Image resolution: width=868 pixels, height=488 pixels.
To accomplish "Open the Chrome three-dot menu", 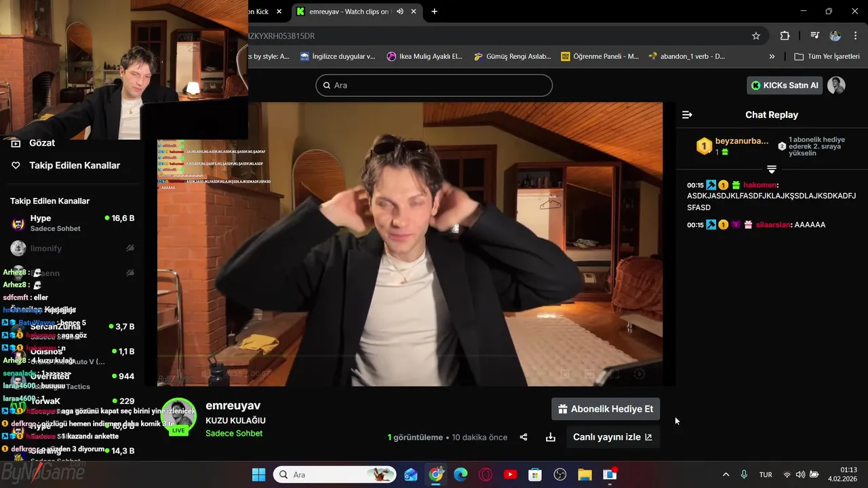I will coord(855,36).
